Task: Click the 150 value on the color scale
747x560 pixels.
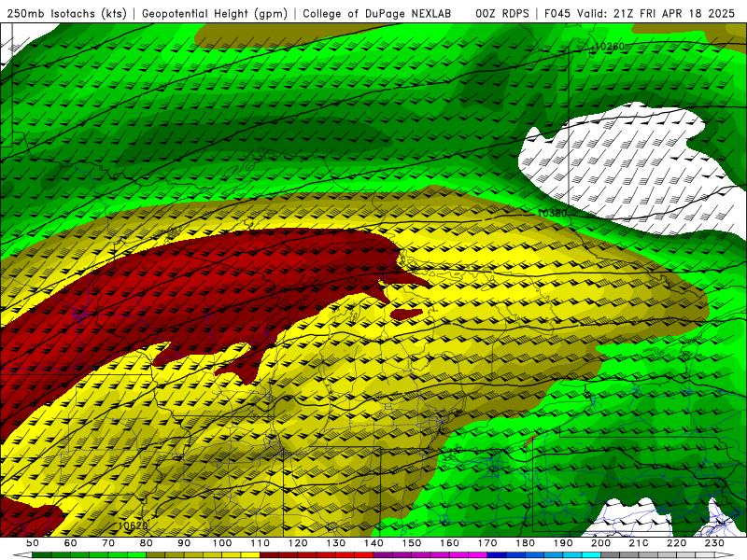Action: (x=412, y=543)
